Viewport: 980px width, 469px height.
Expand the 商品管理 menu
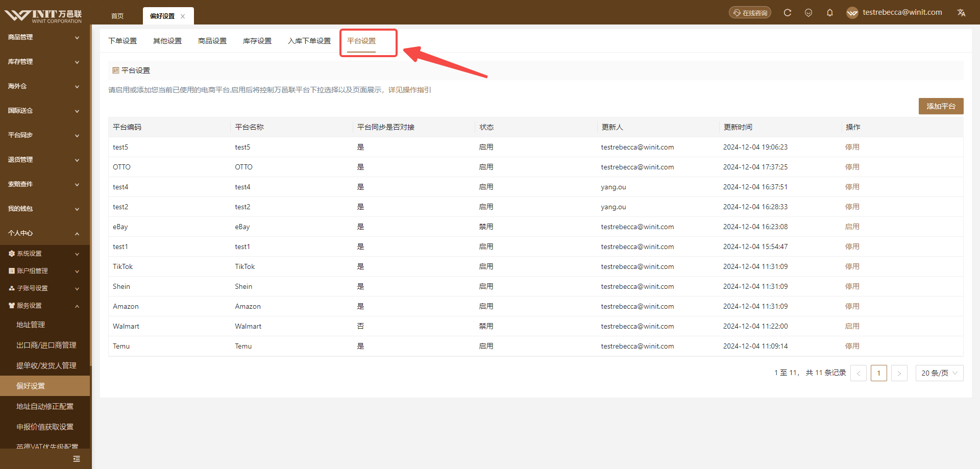click(x=45, y=37)
